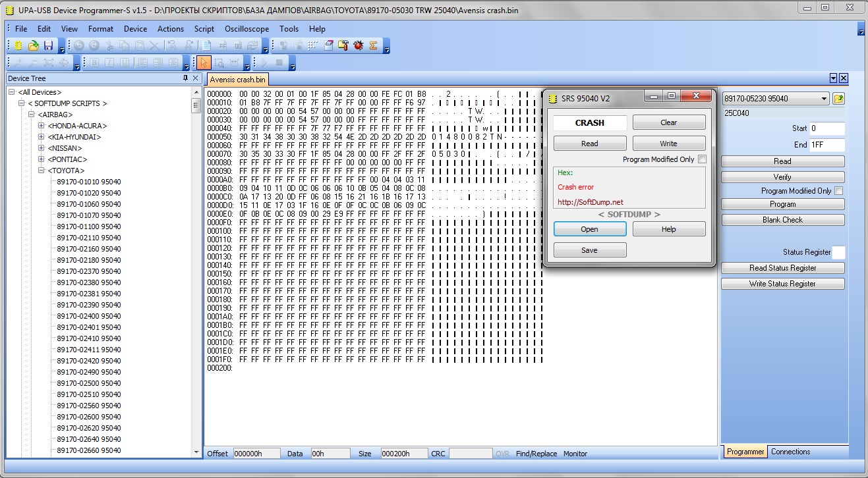Switch to the Connections tab

[790, 452]
